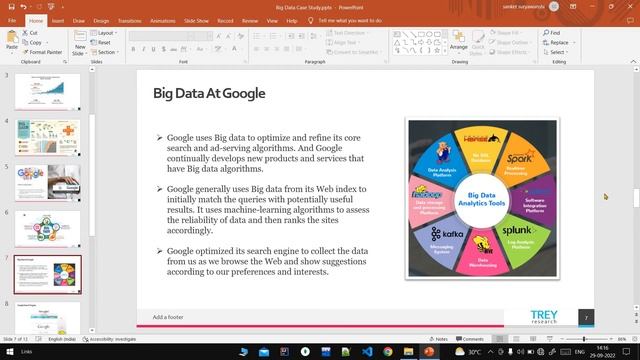Select the star shape in the shapes gallery
The width and height of the screenshot is (640, 360).
(x=437, y=51)
